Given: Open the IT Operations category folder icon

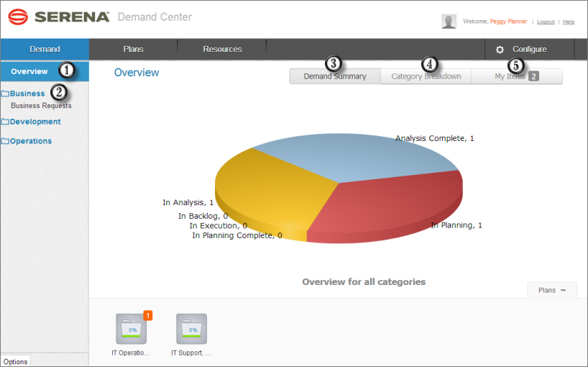Looking at the screenshot, I should 131,330.
